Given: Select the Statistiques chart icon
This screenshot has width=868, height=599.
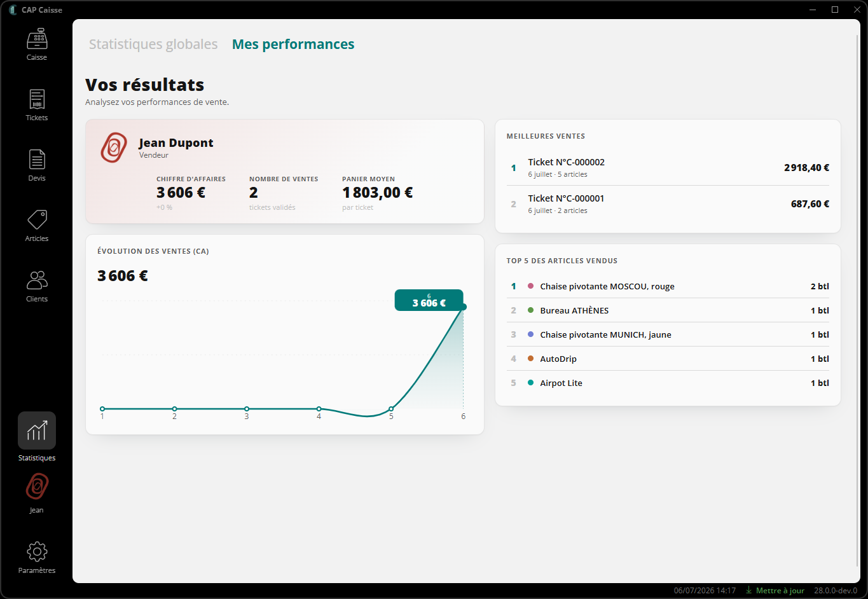Looking at the screenshot, I should pos(37,430).
